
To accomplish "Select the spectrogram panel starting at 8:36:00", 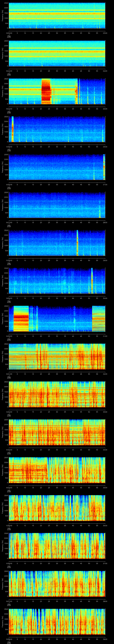I will pyautogui.click(x=57, y=546).
